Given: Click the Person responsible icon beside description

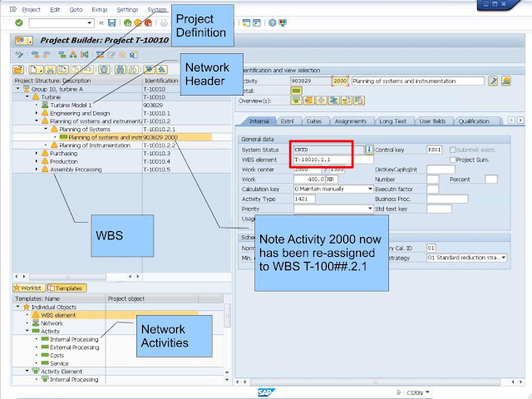Looking at the screenshot, I should point(506,81).
